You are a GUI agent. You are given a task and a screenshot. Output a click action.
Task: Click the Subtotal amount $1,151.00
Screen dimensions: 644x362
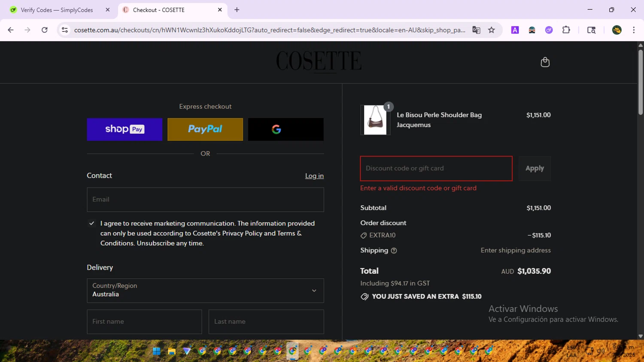538,208
